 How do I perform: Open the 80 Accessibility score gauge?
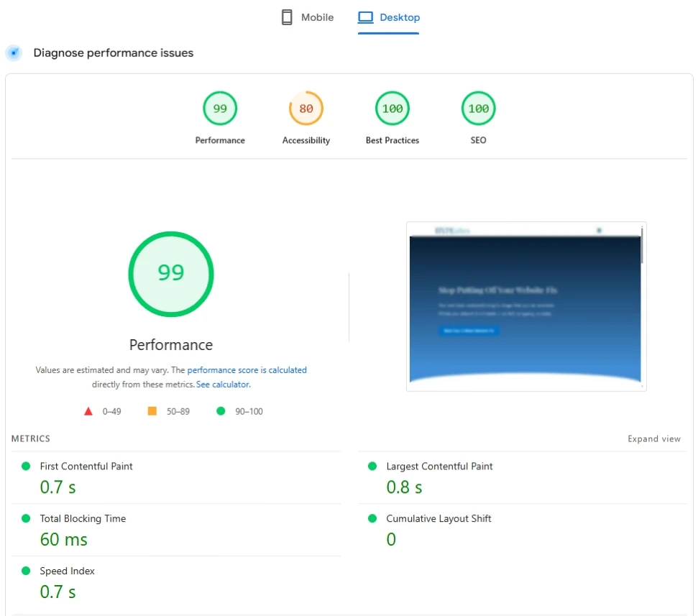(x=306, y=108)
